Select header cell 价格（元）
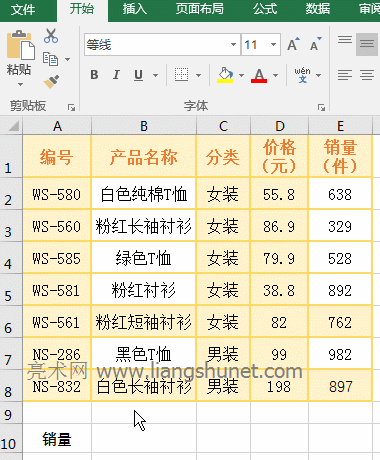380x460 pixels. tap(279, 156)
